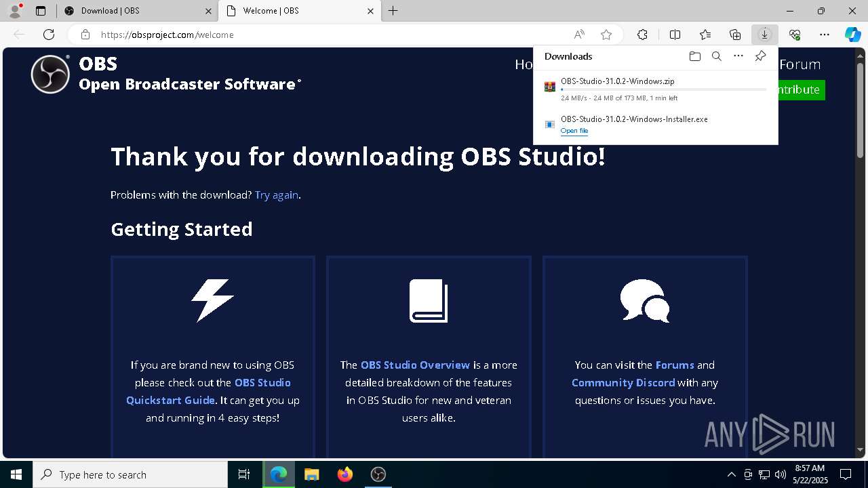Open the OBS Studio Quickstart Guide link

pyautogui.click(x=208, y=392)
